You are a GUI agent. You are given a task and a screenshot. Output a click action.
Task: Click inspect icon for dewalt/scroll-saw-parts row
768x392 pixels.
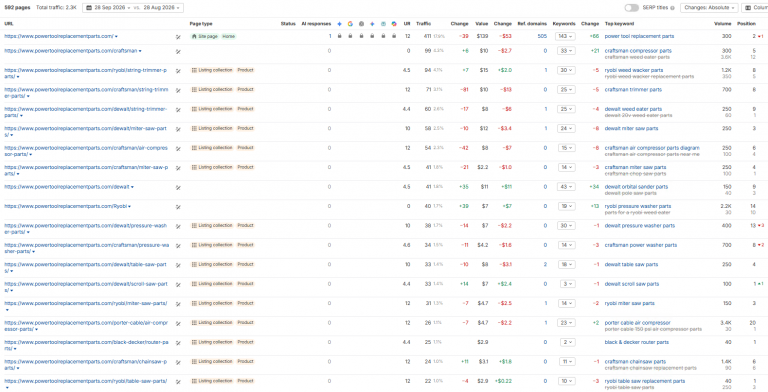tap(178, 284)
